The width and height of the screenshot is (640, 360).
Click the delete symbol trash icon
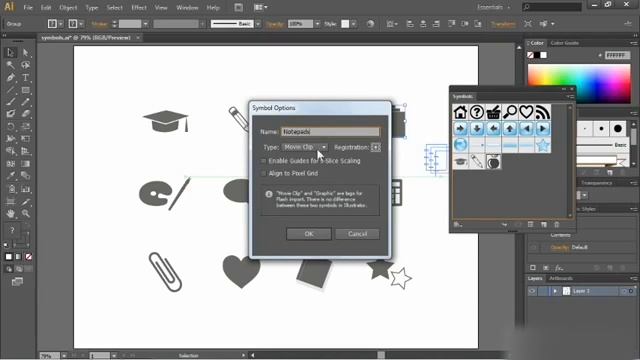tap(557, 224)
